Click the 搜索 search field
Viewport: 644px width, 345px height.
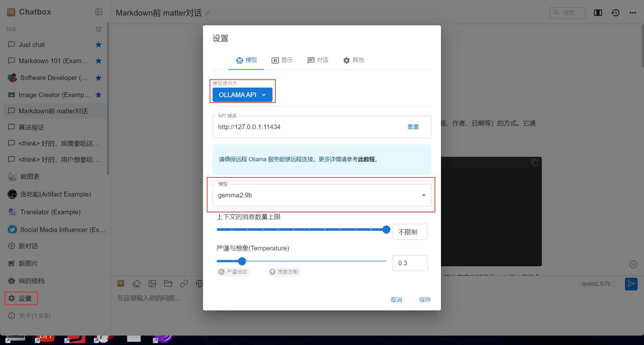(567, 13)
